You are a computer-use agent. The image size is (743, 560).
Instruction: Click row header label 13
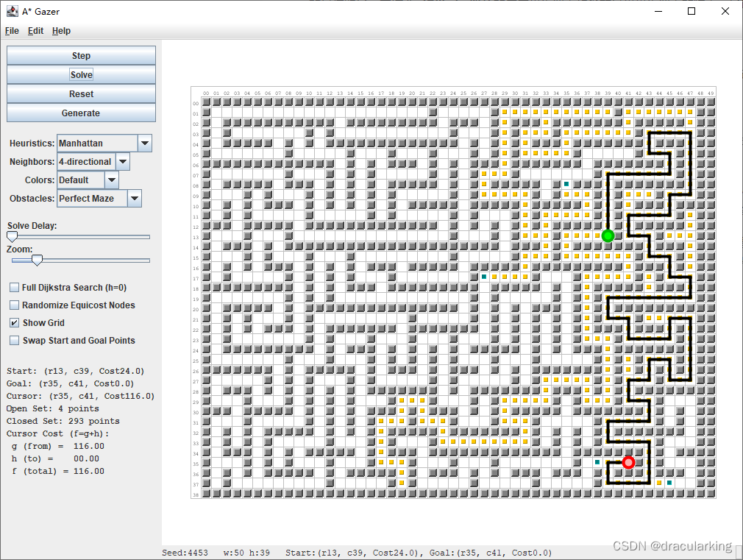point(196,237)
